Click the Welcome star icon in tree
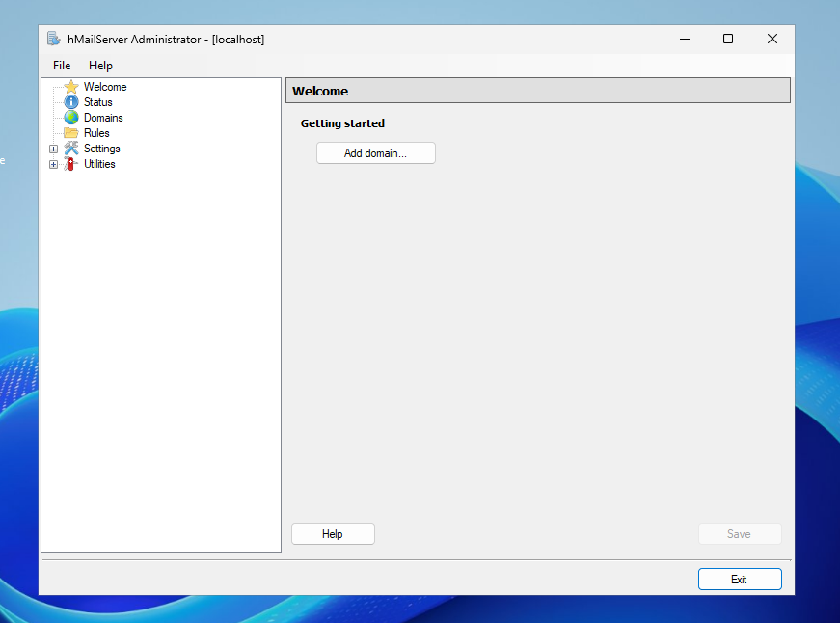The height and width of the screenshot is (623, 840). (x=71, y=87)
